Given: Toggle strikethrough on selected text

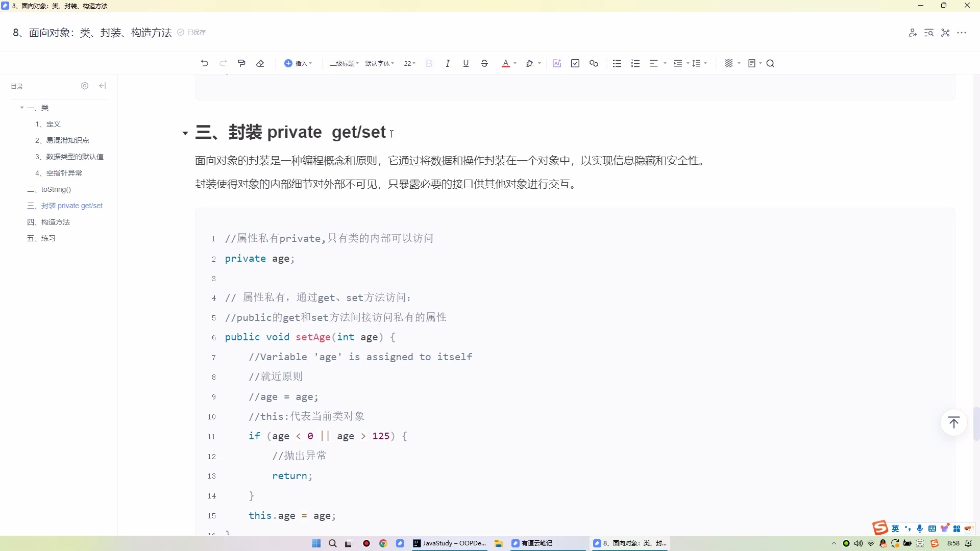Looking at the screenshot, I should click(x=484, y=63).
